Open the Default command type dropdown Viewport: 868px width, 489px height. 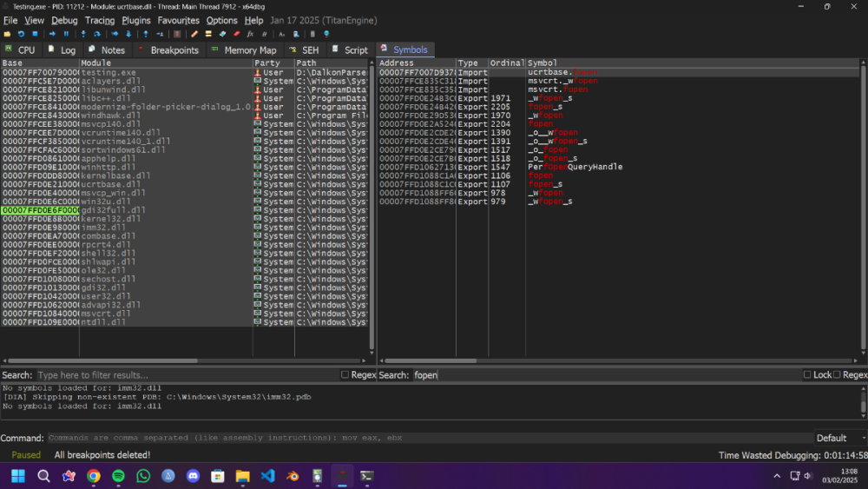click(x=838, y=438)
